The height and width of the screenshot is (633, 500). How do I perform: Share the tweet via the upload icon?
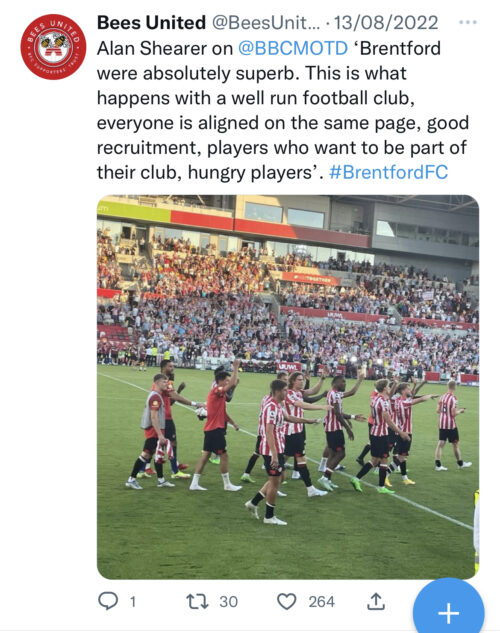point(375,601)
